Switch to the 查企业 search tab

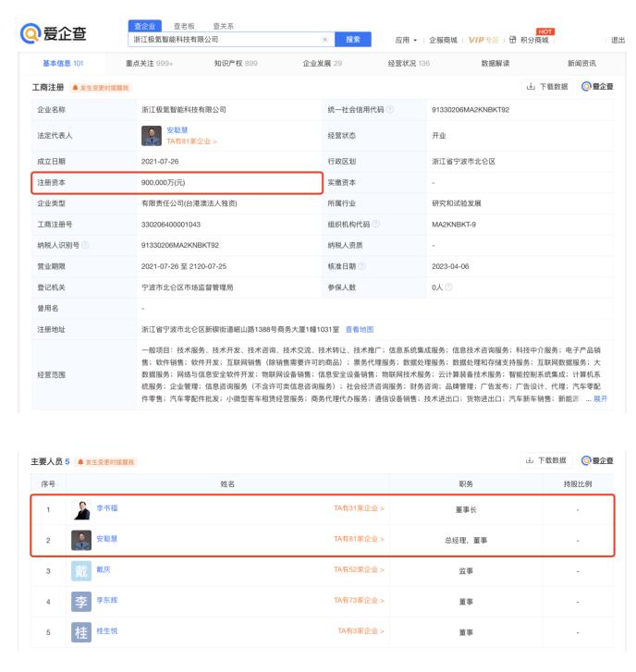(145, 26)
